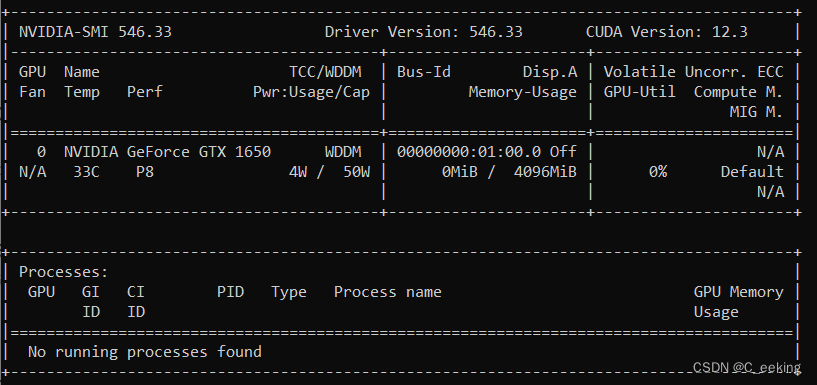This screenshot has width=817, height=385.
Task: Click the 'Type' column header in Processes
Action: (x=289, y=292)
